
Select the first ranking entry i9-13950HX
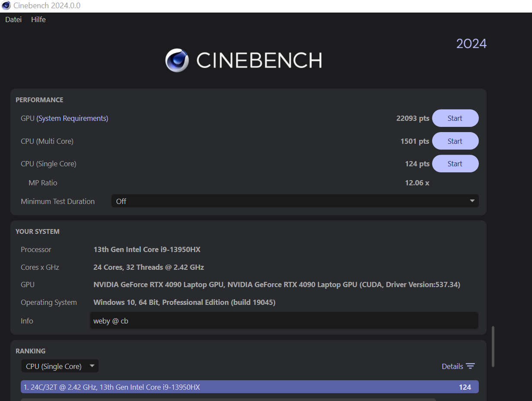[x=250, y=387]
